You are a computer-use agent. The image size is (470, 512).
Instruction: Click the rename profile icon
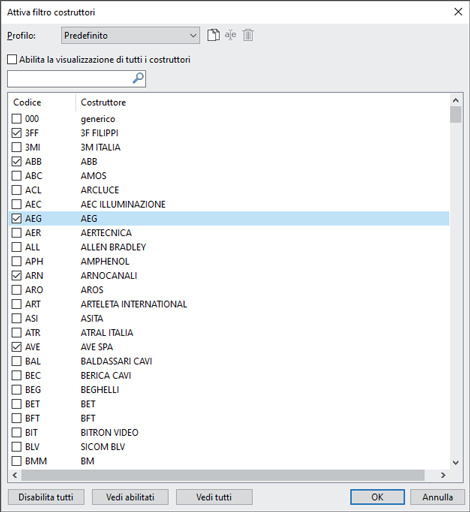230,35
